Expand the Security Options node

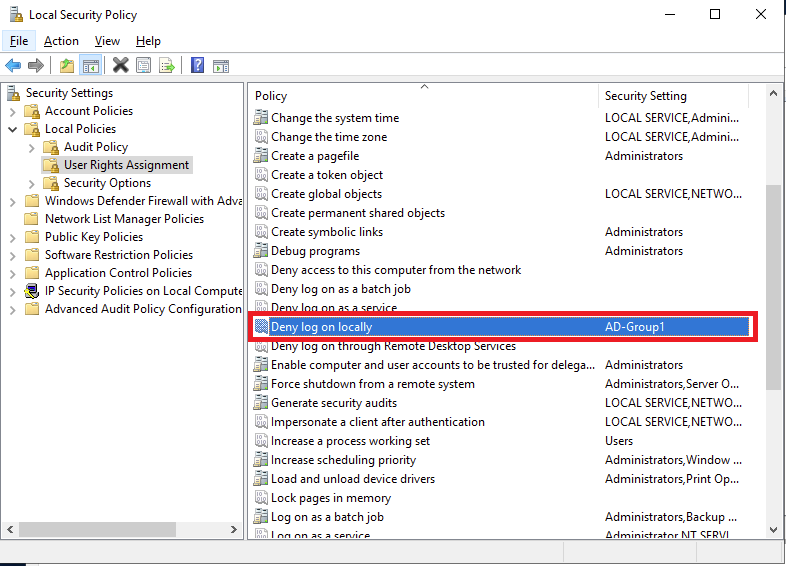pyautogui.click(x=32, y=184)
